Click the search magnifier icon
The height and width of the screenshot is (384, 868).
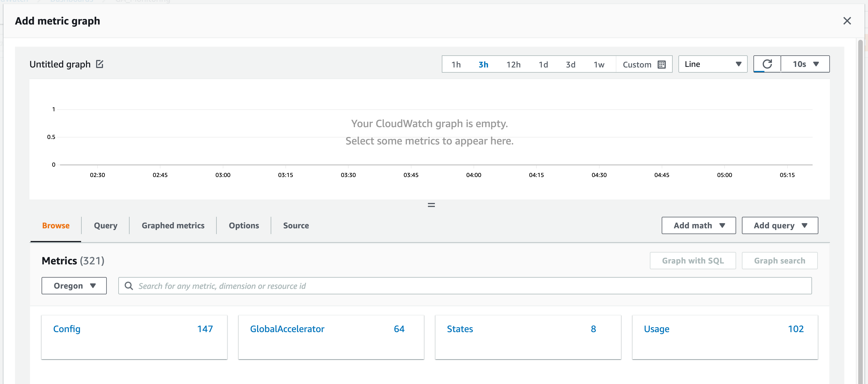coord(129,286)
